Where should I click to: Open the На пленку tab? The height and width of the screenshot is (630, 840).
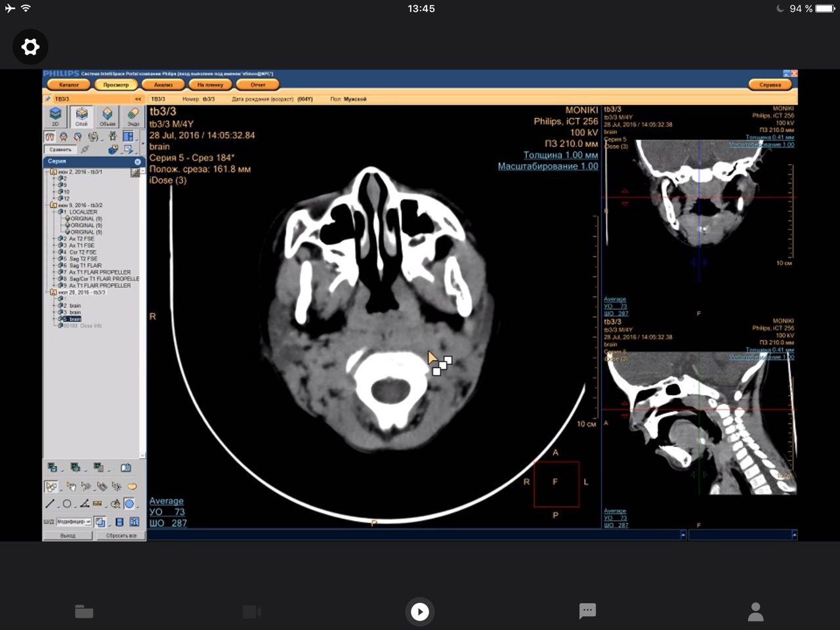[211, 85]
